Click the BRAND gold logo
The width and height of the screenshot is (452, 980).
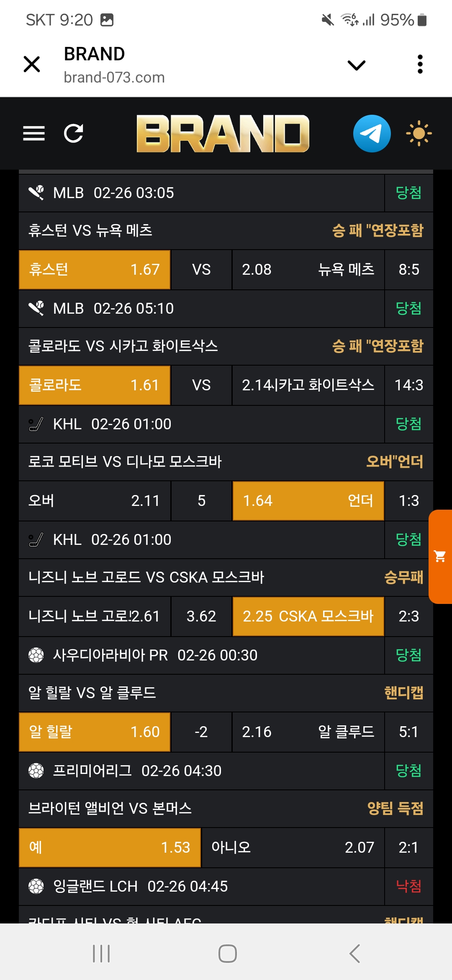click(223, 134)
